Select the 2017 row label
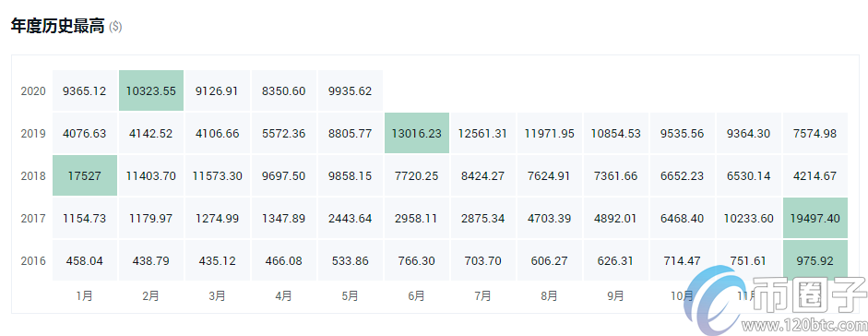The height and width of the screenshot is (336, 868). [x=33, y=218]
